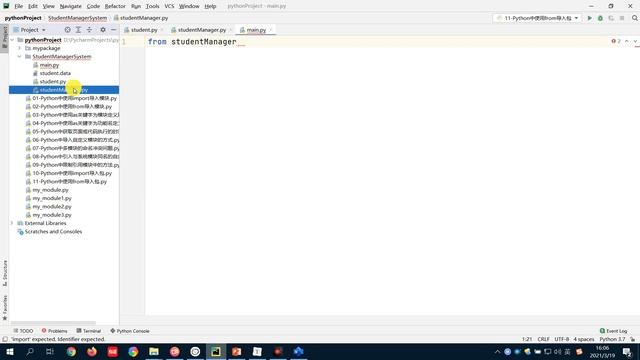Expand External Libraries node

12,223
